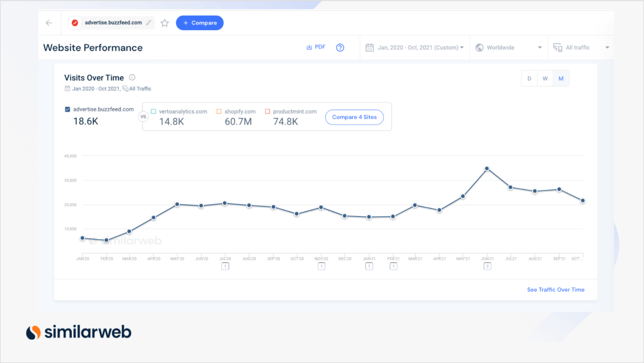The width and height of the screenshot is (644, 363).
Task: Enable shopify.com checkbox
Action: point(219,112)
